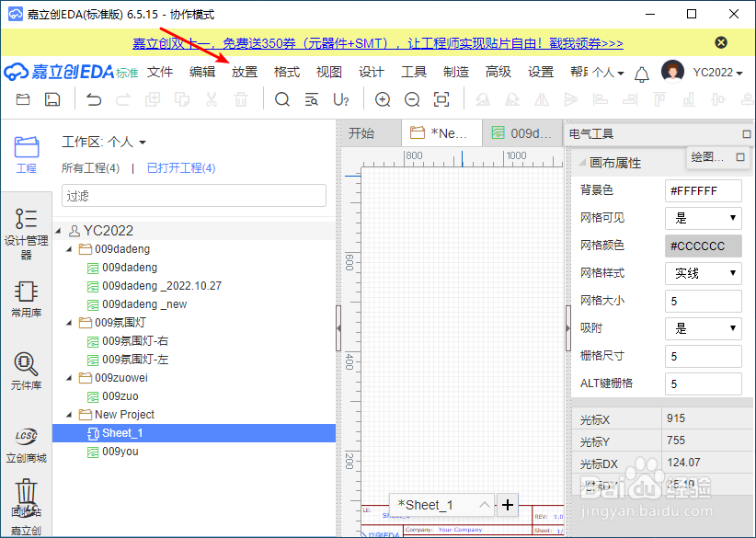
Task: Zoom in with the plus magnifier
Action: [383, 100]
